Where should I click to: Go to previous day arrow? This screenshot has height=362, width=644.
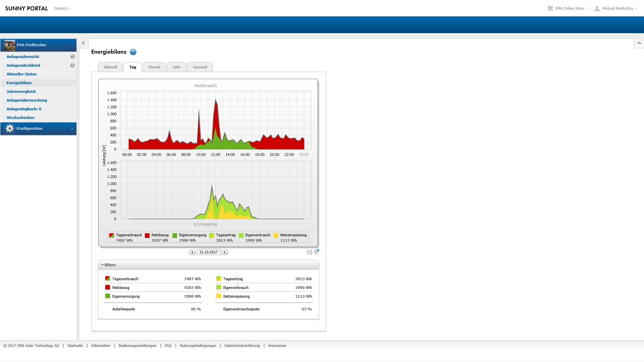(x=192, y=252)
